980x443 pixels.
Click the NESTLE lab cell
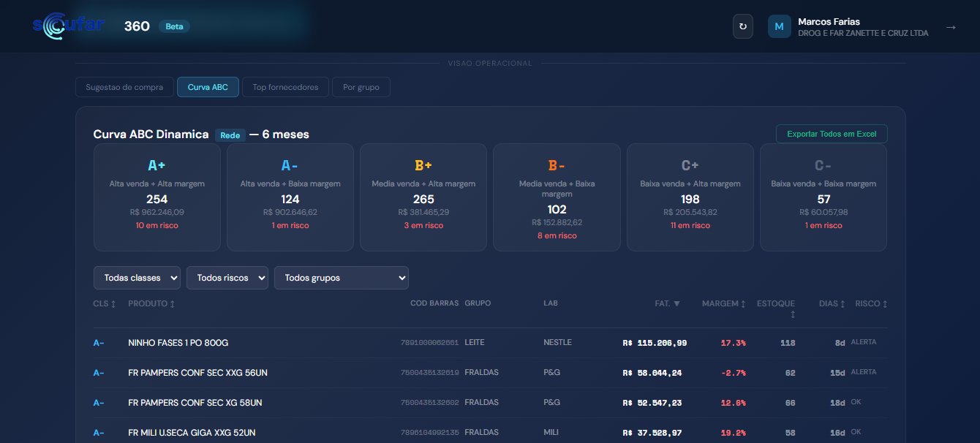coord(557,342)
